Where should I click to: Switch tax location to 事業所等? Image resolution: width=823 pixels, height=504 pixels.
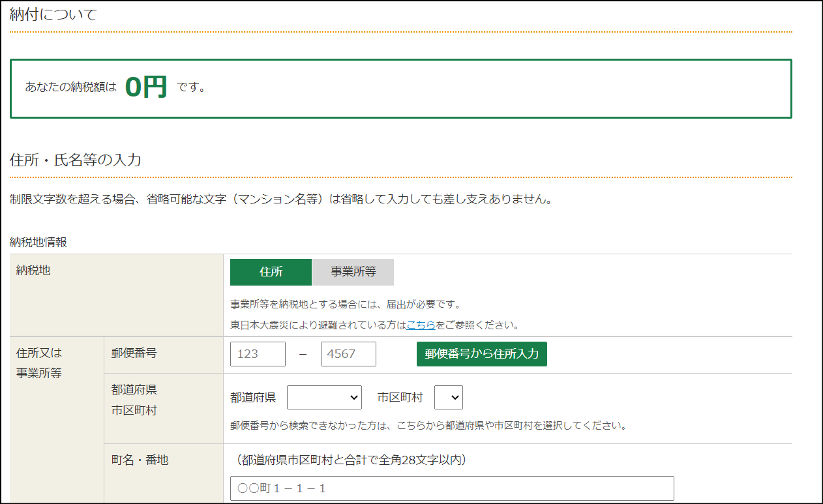coord(353,273)
